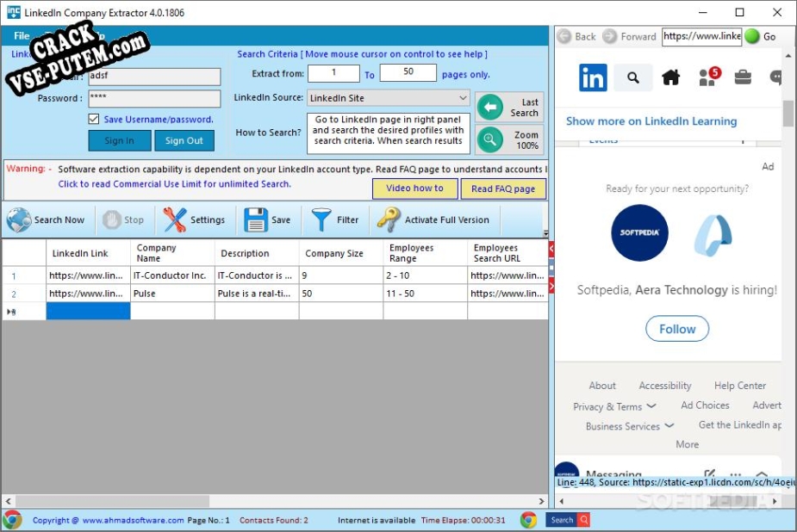Click the Sign Out button
Viewport: 797px width, 532px height.
[184, 140]
